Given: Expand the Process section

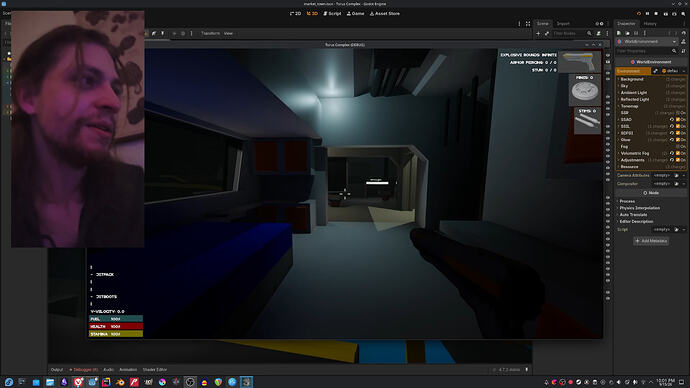Looking at the screenshot, I should (627, 201).
